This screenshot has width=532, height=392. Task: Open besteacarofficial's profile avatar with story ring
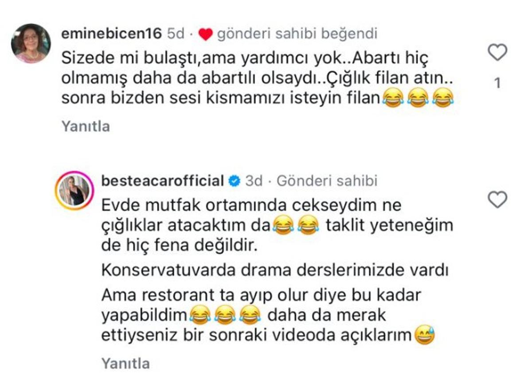click(x=74, y=190)
